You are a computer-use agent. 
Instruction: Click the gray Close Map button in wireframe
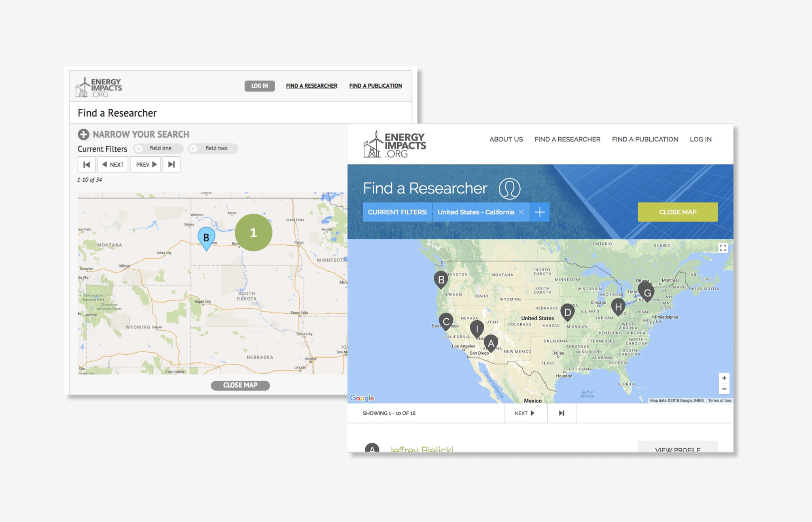coord(240,385)
